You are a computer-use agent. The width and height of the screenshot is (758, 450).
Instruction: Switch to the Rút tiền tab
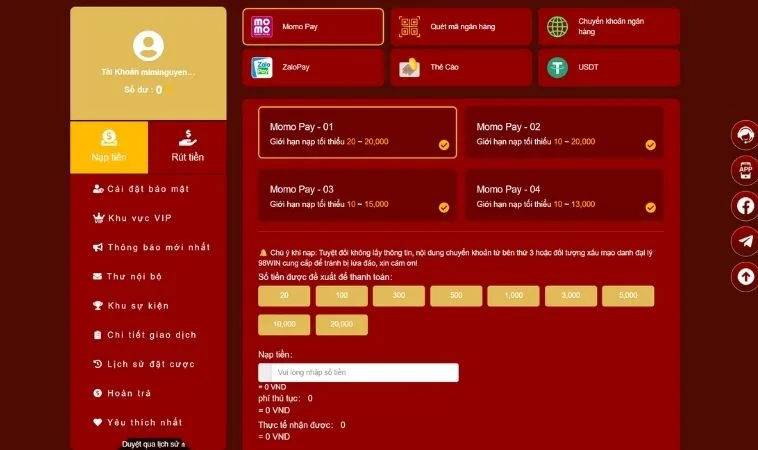click(x=188, y=147)
